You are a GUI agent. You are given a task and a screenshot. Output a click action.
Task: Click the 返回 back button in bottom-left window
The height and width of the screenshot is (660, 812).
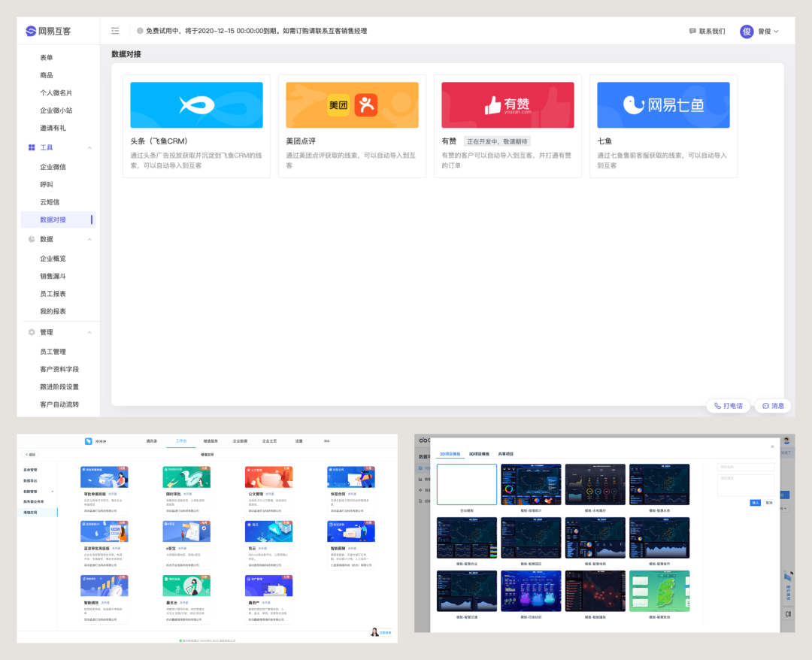[31, 455]
